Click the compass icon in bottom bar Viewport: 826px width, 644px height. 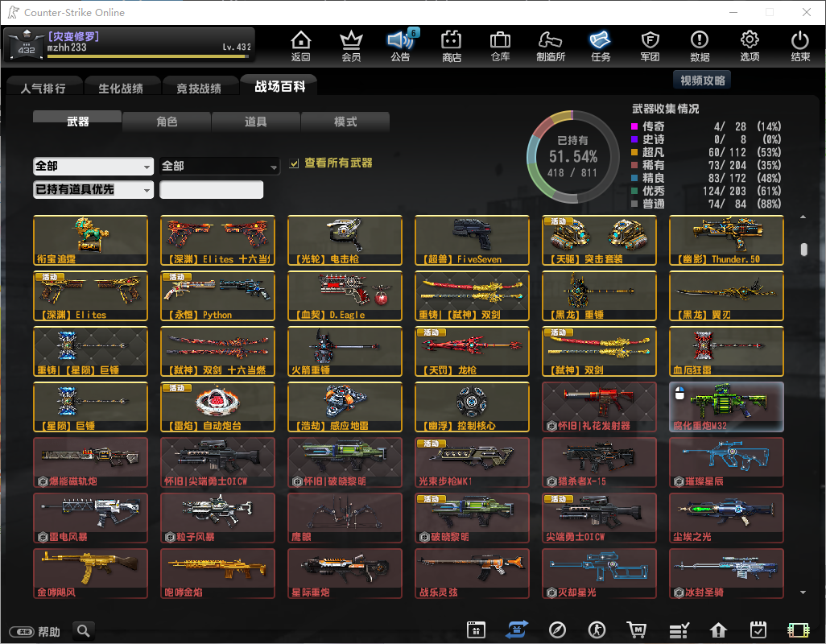[557, 630]
